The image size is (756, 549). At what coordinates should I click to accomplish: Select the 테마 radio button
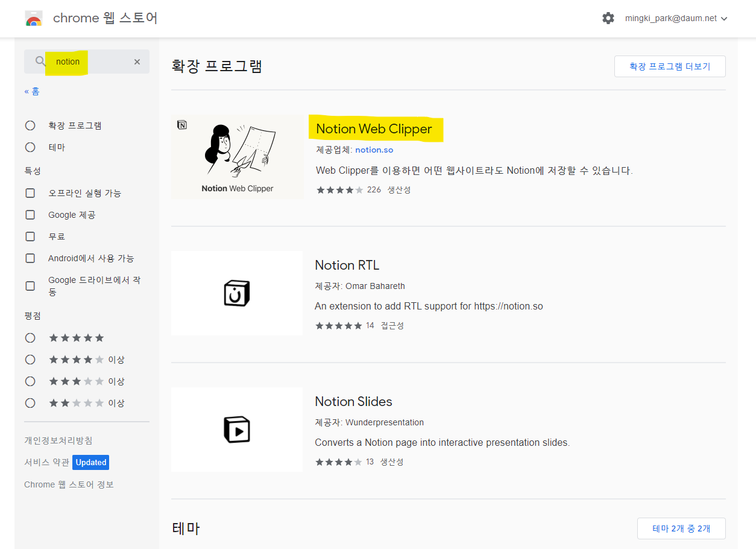click(30, 147)
